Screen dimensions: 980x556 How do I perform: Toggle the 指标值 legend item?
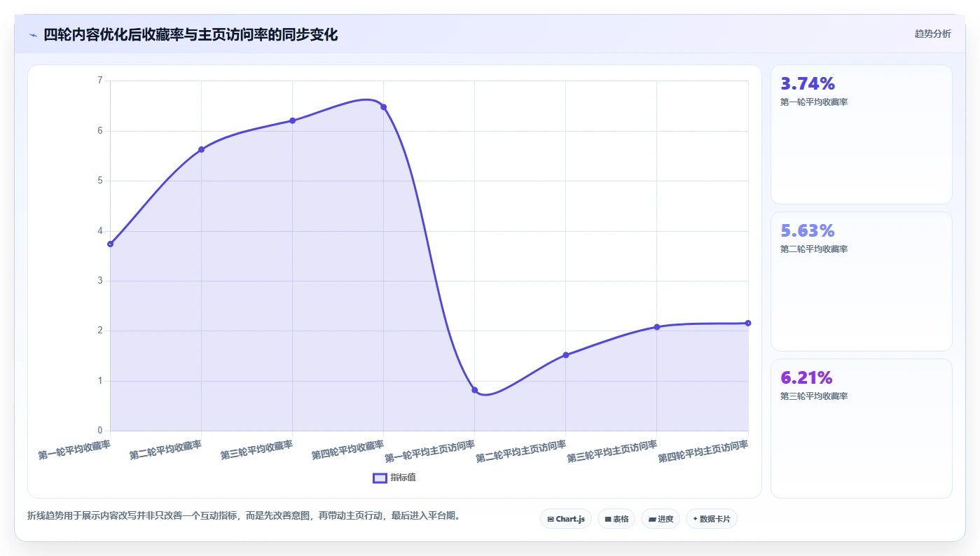[394, 478]
